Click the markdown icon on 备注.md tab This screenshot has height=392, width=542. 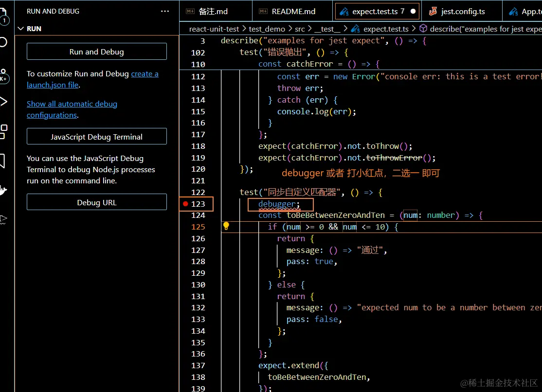coord(190,11)
